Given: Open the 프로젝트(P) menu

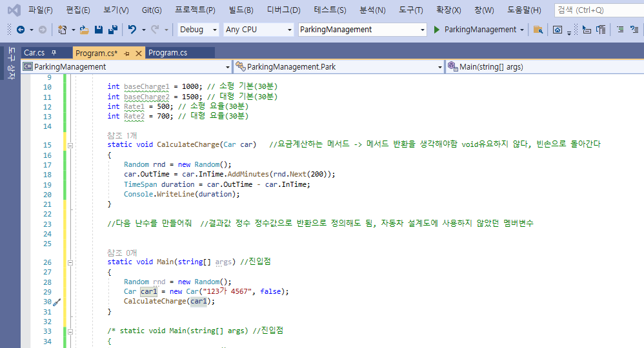Looking at the screenshot, I should point(195,10).
